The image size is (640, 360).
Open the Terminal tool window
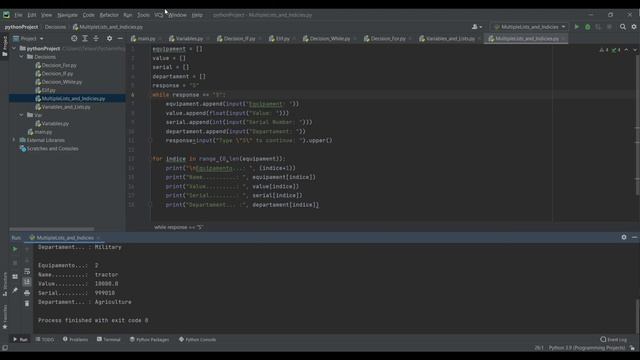[109, 340]
